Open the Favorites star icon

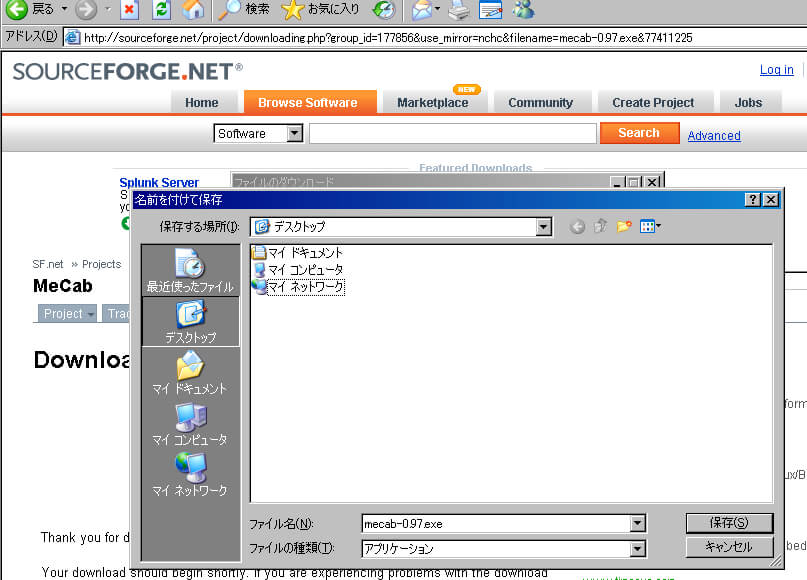[x=291, y=10]
